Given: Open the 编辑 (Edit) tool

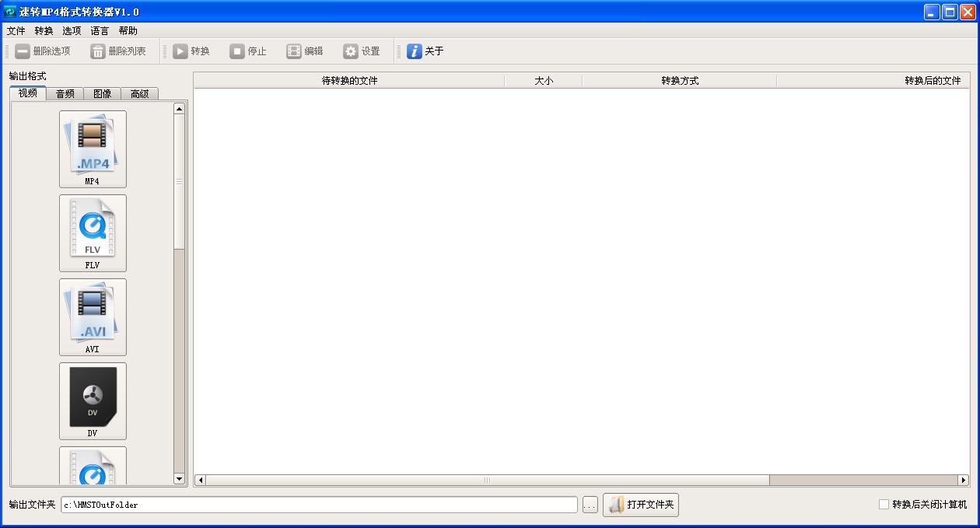Looking at the screenshot, I should [x=304, y=51].
